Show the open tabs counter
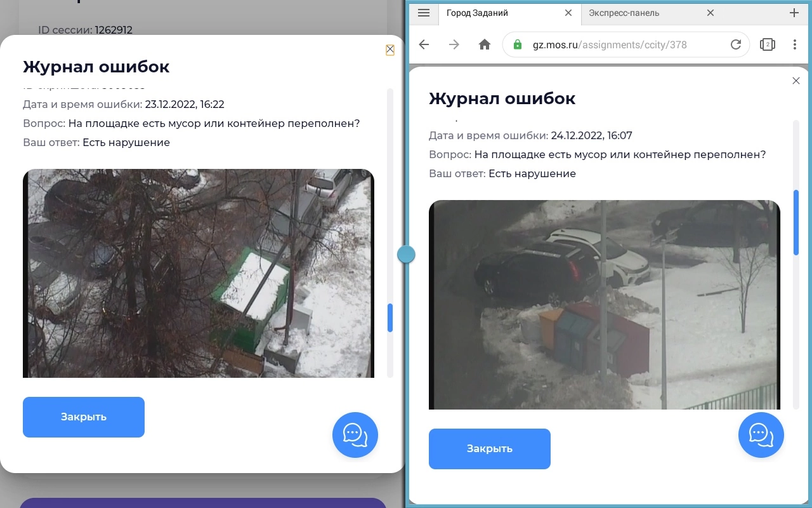 point(768,44)
